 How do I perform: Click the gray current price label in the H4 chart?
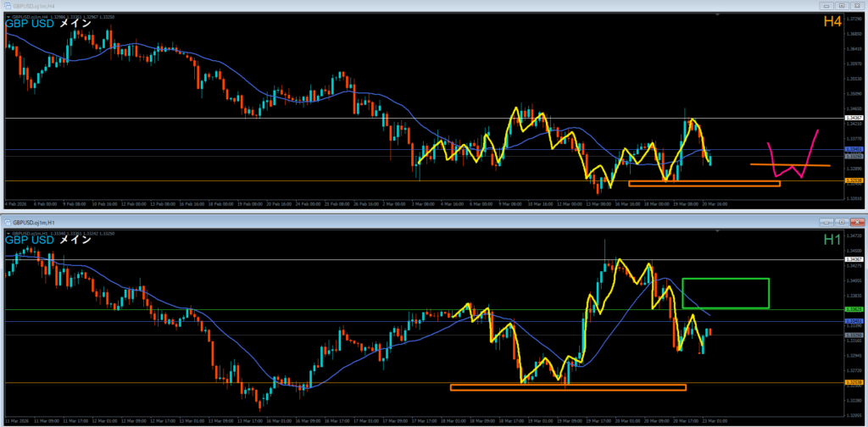coord(853,157)
